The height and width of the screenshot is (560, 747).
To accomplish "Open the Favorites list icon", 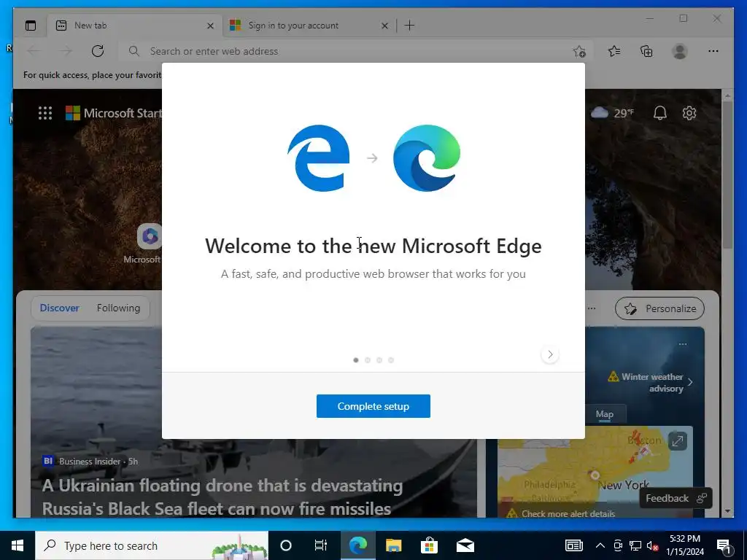I will point(614,51).
